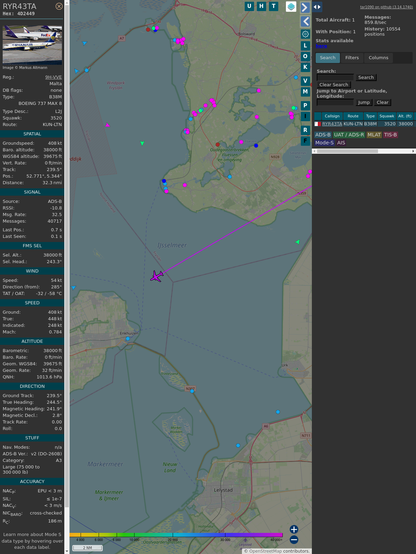
Task: Zoom out the map with minus button
Action: coord(294,540)
